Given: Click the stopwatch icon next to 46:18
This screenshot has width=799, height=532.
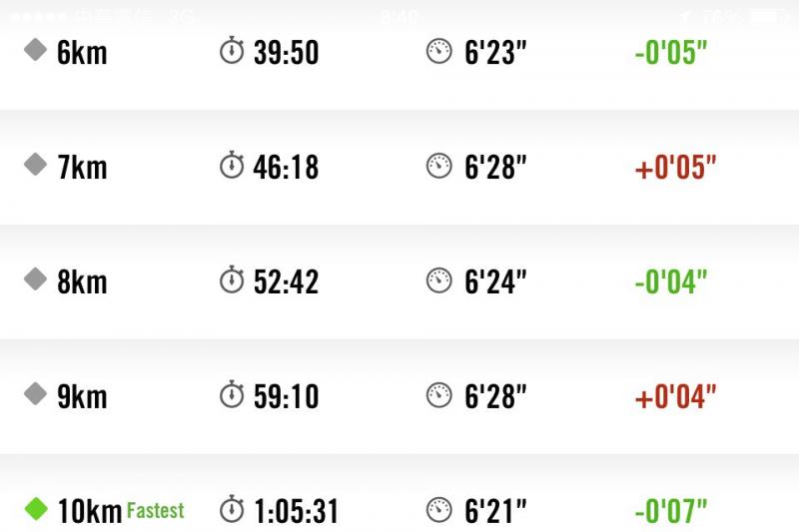Looking at the screenshot, I should pos(232,166).
